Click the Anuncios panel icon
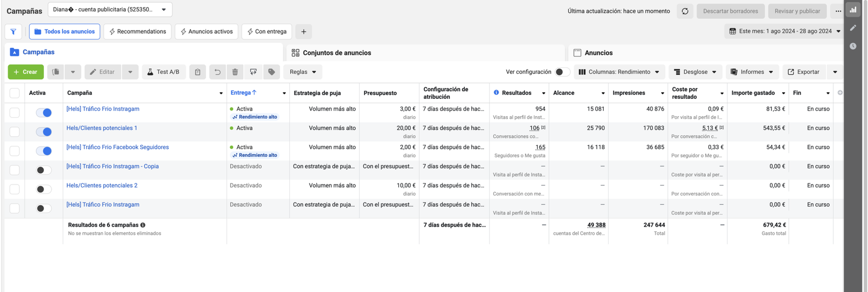Viewport: 868px width, 292px height. click(x=577, y=53)
